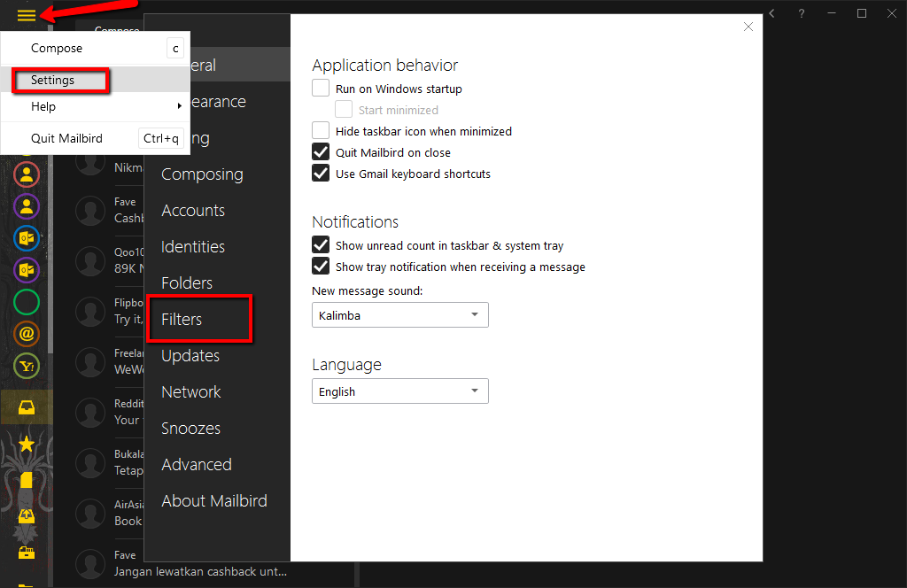Click the Reddit sender avatar
Image resolution: width=907 pixels, height=588 pixels.
point(90,412)
